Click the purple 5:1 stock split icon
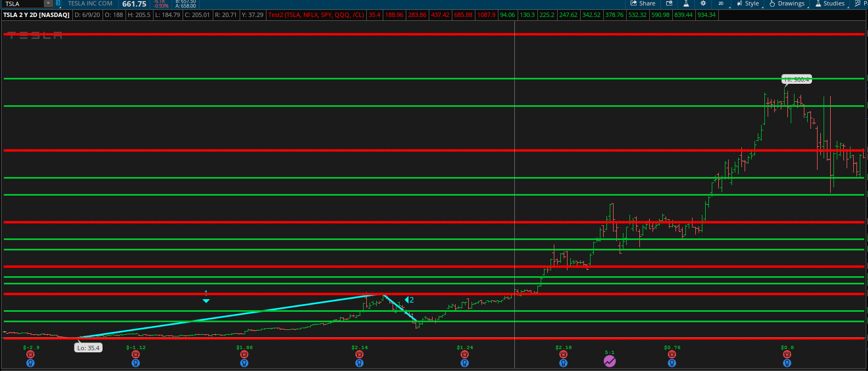Viewport: 868px width, 371px height. [x=610, y=361]
